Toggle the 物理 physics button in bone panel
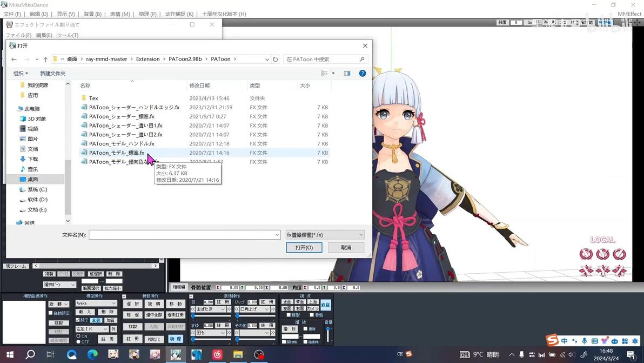The width and height of the screenshot is (644, 363). click(176, 339)
